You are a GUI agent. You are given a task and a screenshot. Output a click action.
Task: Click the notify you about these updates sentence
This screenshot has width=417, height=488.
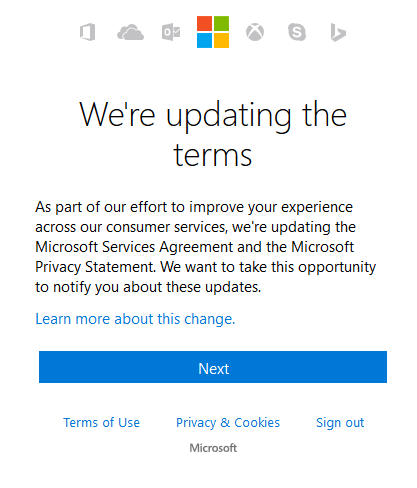157,287
